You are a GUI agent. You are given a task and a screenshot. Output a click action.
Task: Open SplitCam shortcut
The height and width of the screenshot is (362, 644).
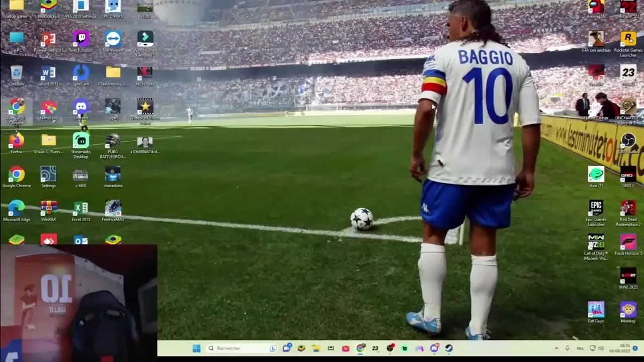pyautogui.click(x=80, y=76)
